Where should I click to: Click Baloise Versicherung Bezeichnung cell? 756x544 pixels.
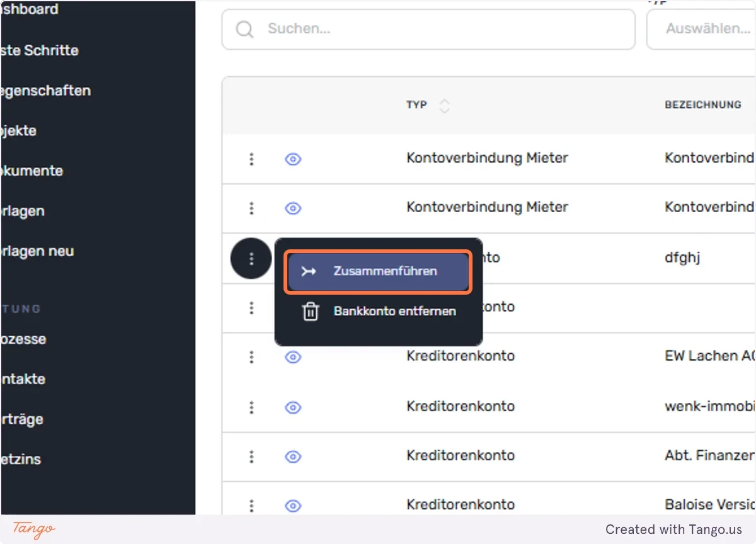click(710, 504)
